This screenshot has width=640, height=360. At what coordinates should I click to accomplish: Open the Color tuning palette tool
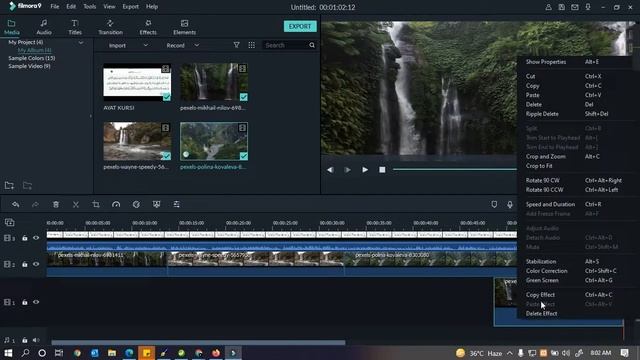click(136, 204)
